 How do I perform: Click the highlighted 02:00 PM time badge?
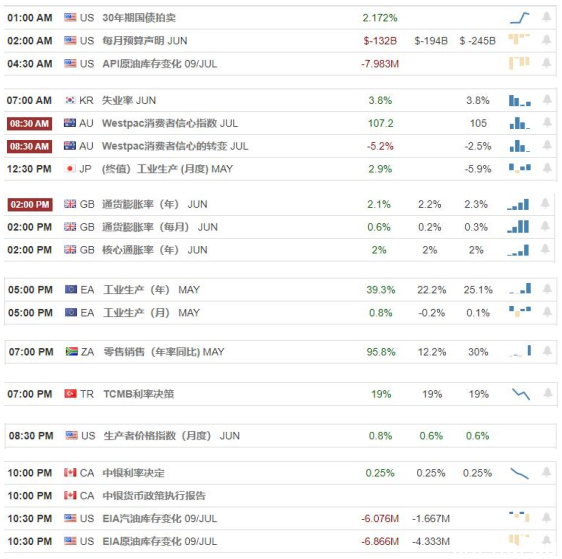click(30, 205)
